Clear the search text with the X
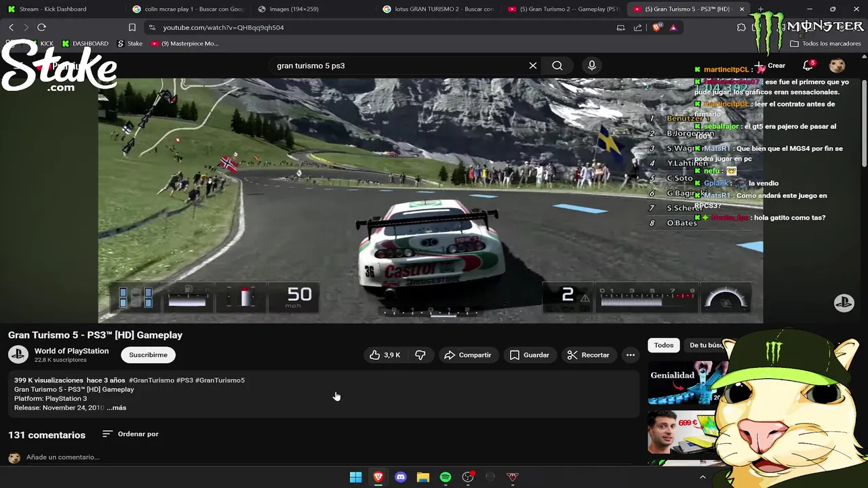The width and height of the screenshot is (868, 488). click(x=533, y=66)
